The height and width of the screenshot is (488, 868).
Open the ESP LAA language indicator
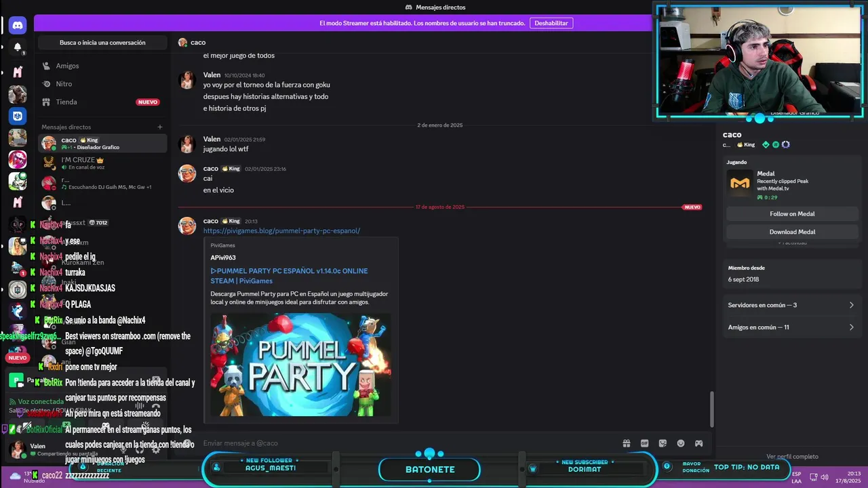click(x=796, y=477)
